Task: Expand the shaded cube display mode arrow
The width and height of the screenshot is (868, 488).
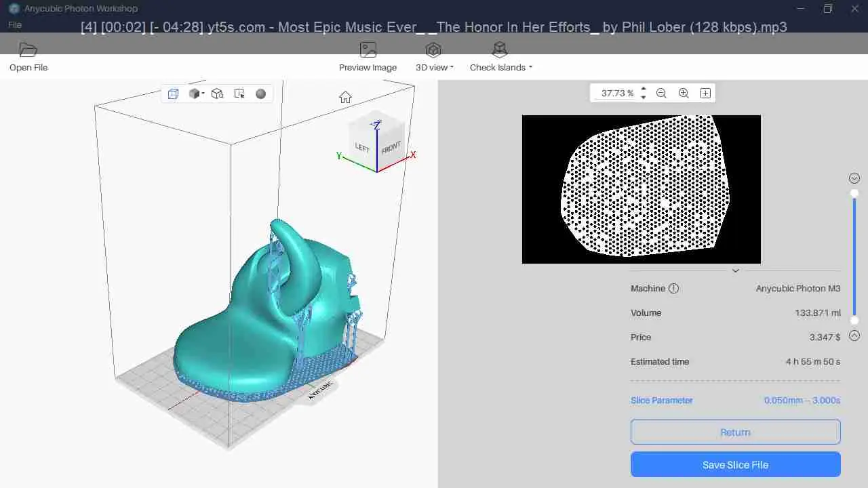Action: (x=202, y=94)
